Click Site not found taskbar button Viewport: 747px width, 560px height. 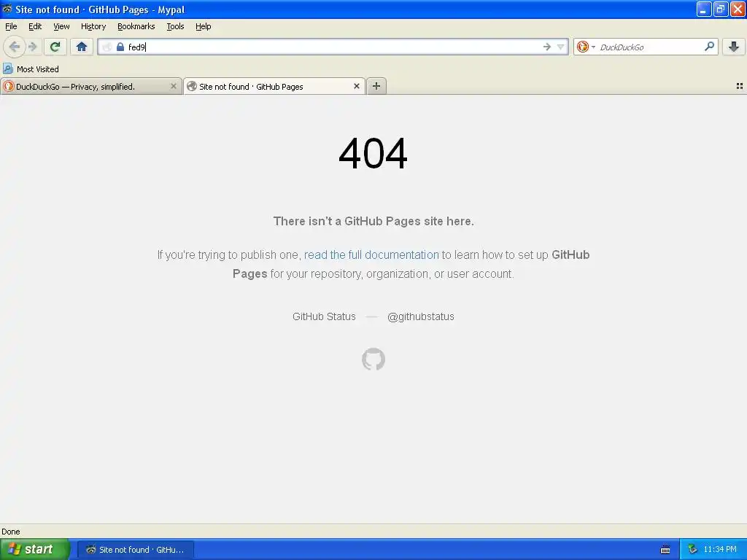(135, 550)
